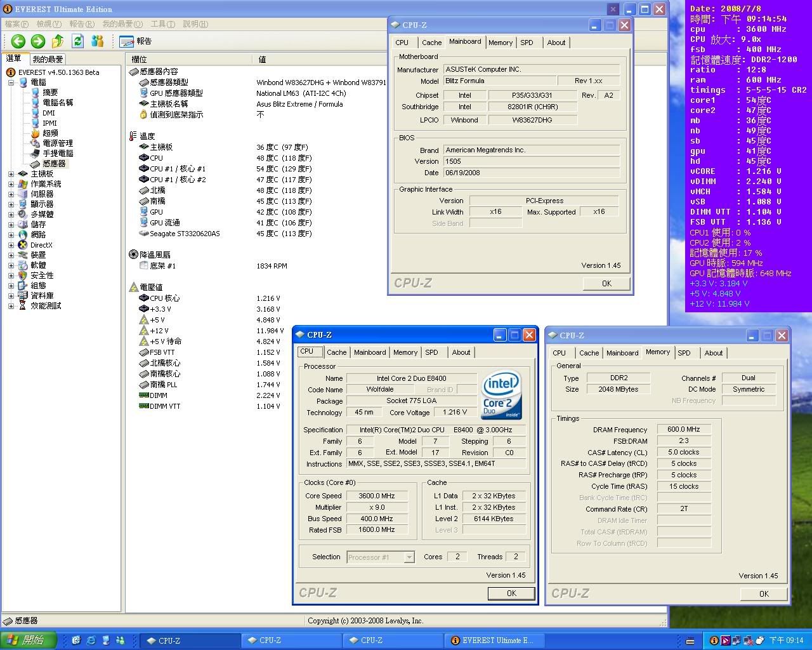This screenshot has height=650, width=812.
Task: Click the DRAM Frequency 600.0 MHz field
Action: pos(684,429)
